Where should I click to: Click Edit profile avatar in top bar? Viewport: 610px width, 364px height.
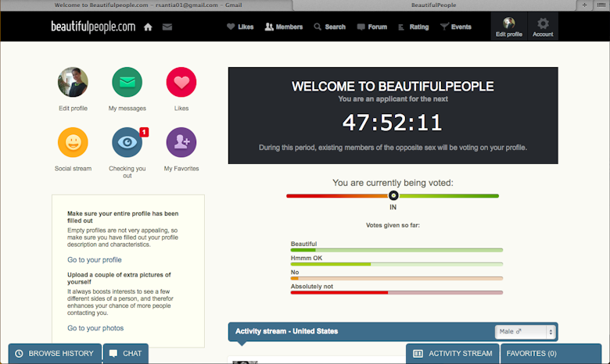(x=509, y=26)
